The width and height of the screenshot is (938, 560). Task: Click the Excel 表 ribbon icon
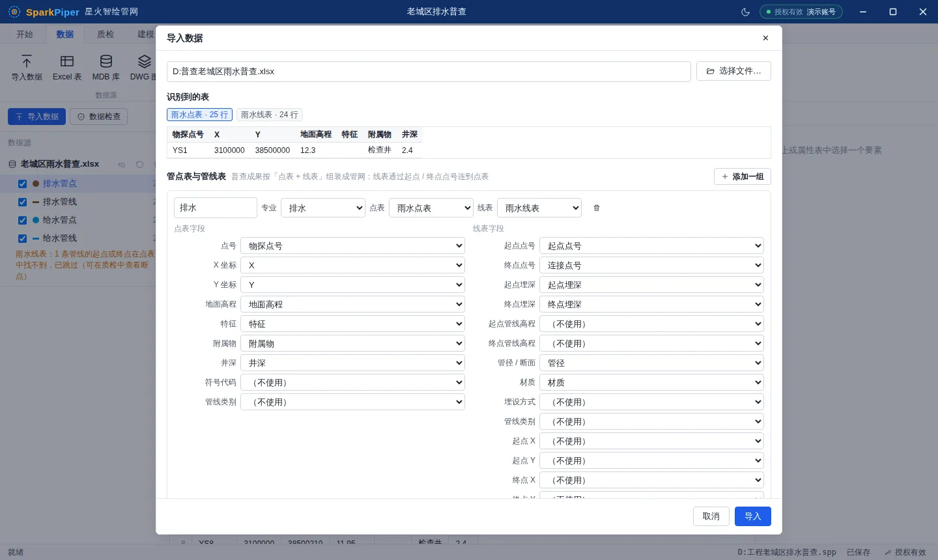tap(67, 68)
